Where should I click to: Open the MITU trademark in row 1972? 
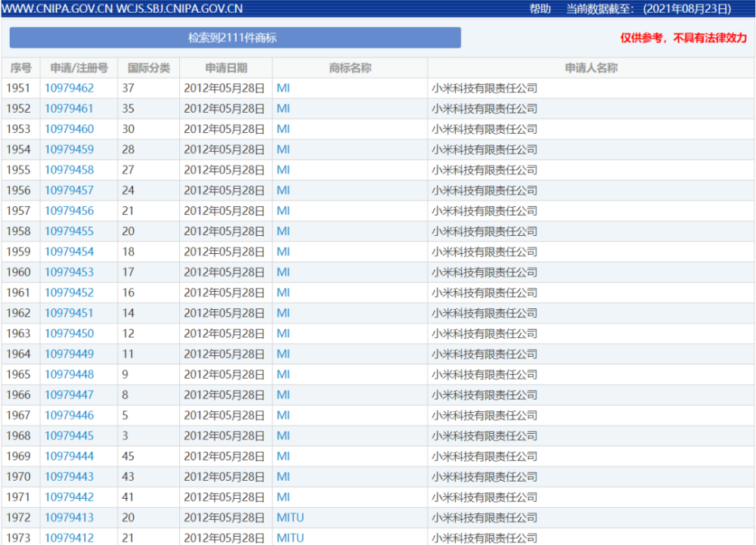point(290,518)
